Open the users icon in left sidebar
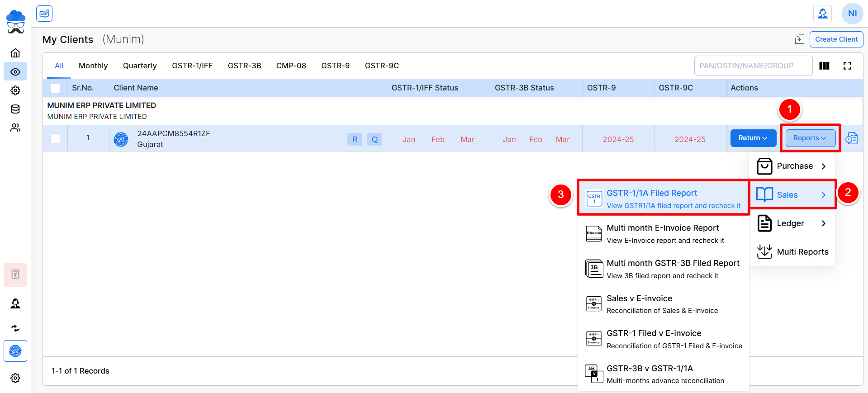This screenshot has width=868, height=393. (x=15, y=128)
